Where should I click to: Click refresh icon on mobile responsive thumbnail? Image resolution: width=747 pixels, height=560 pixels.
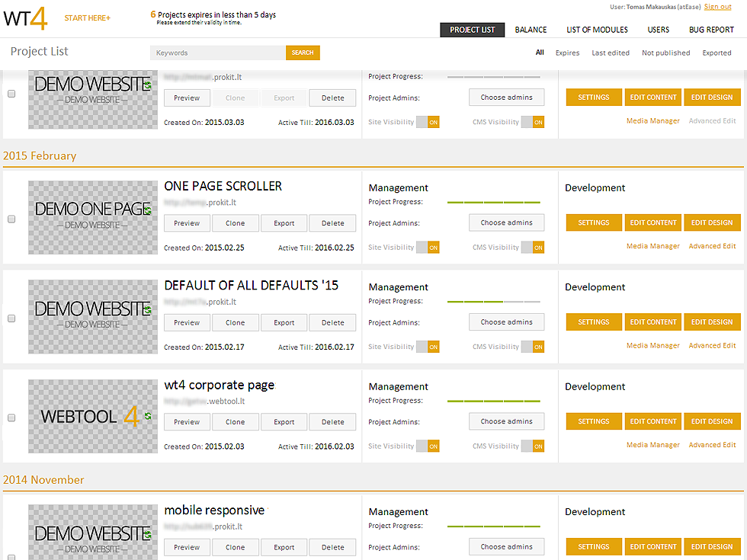click(147, 533)
